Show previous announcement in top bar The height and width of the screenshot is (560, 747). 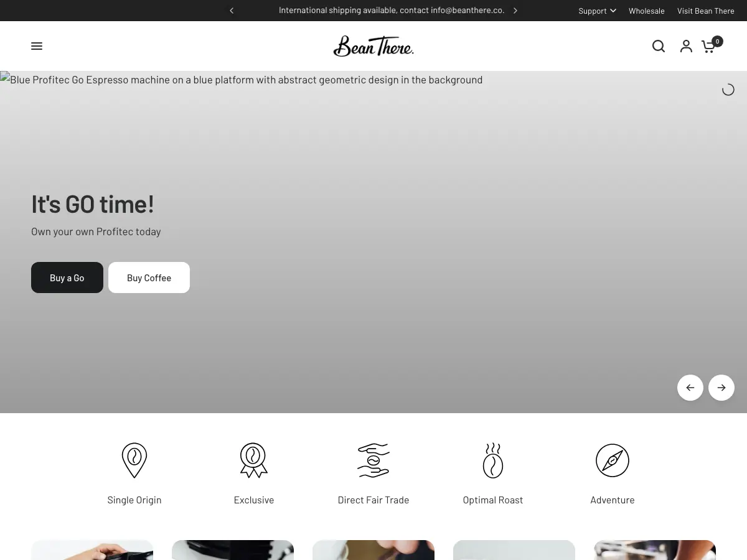click(x=232, y=11)
